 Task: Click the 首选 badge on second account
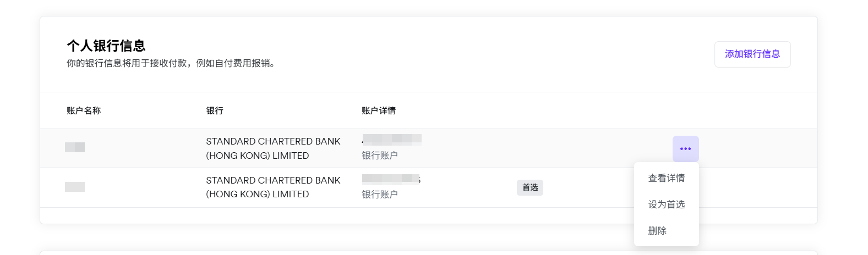(529, 187)
